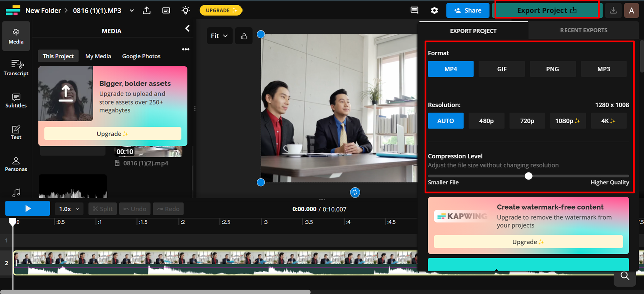Viewport: 644px width, 294px height.
Task: Collapse the Media panel with chevron
Action: coord(187,29)
